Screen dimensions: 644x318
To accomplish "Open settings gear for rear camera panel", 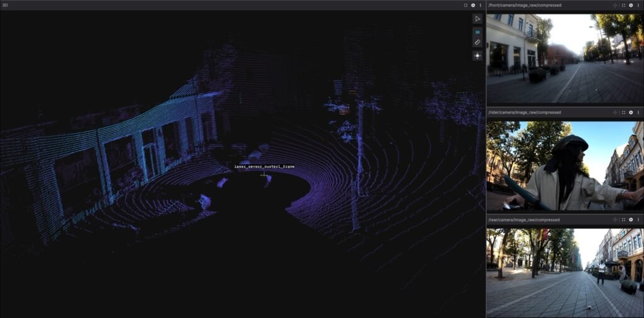I will [631, 220].
